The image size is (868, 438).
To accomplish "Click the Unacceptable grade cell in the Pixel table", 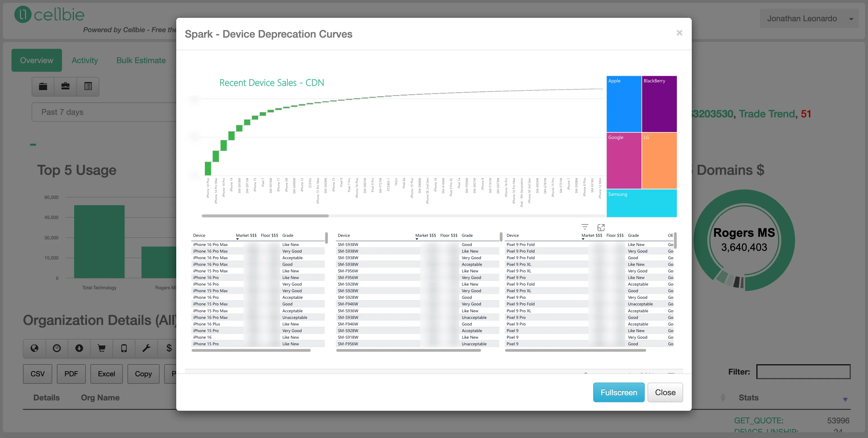I will coord(640,304).
